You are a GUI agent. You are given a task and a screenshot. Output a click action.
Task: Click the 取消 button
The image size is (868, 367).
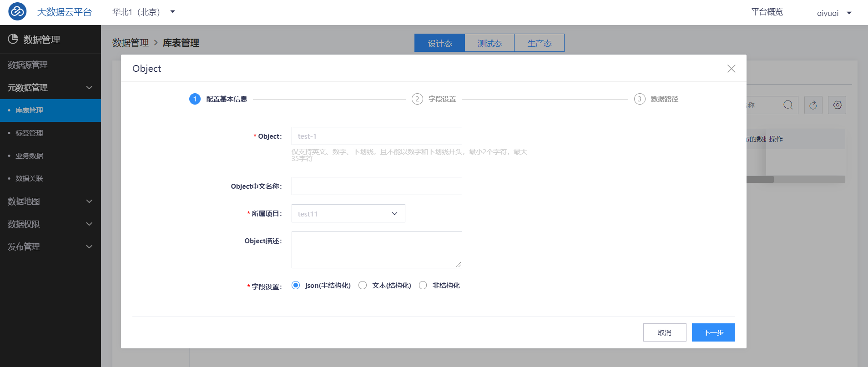pyautogui.click(x=665, y=332)
